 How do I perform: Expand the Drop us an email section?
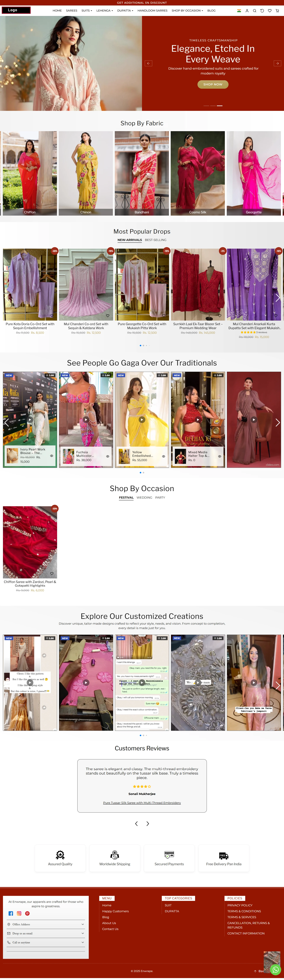46,934
